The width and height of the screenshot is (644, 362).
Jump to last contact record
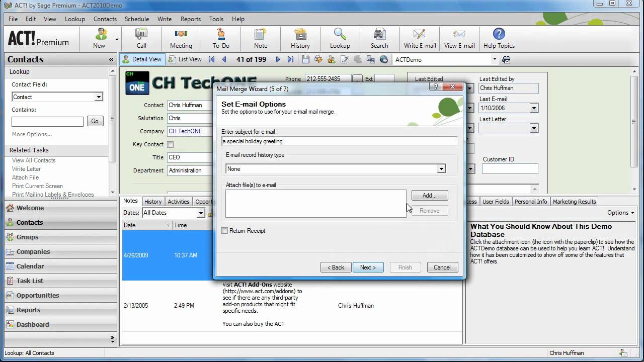290,59
